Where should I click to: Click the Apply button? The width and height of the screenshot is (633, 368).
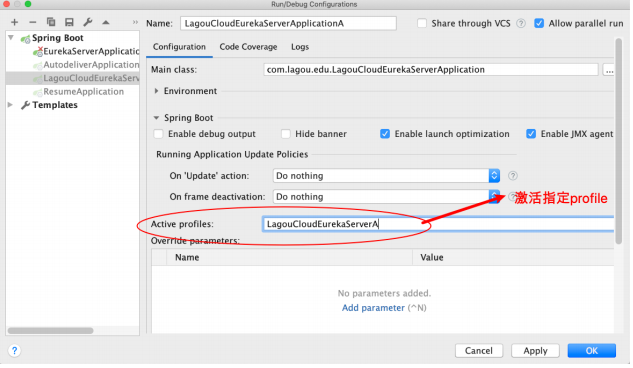click(535, 351)
